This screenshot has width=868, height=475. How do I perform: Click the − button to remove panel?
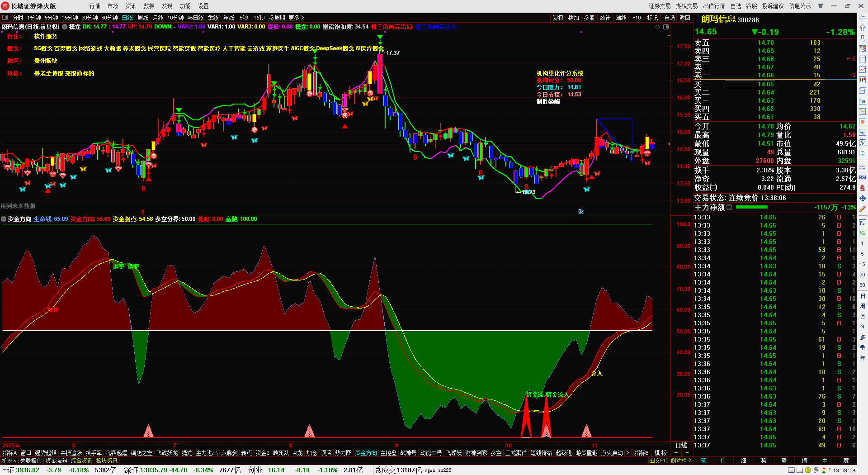(x=687, y=453)
